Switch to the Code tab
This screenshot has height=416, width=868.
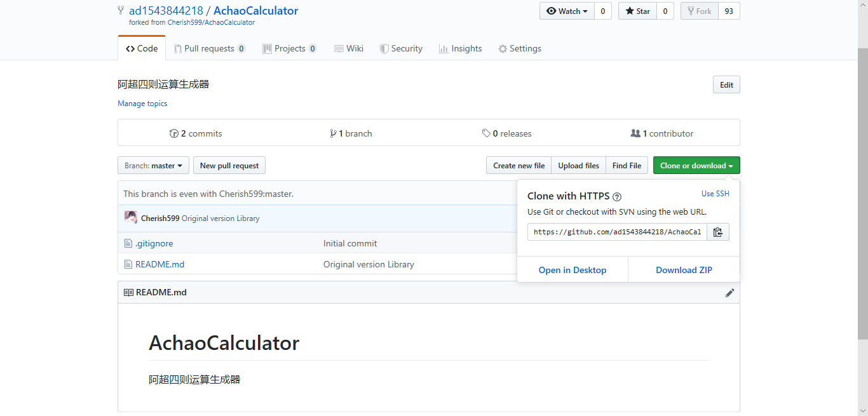[x=142, y=48]
